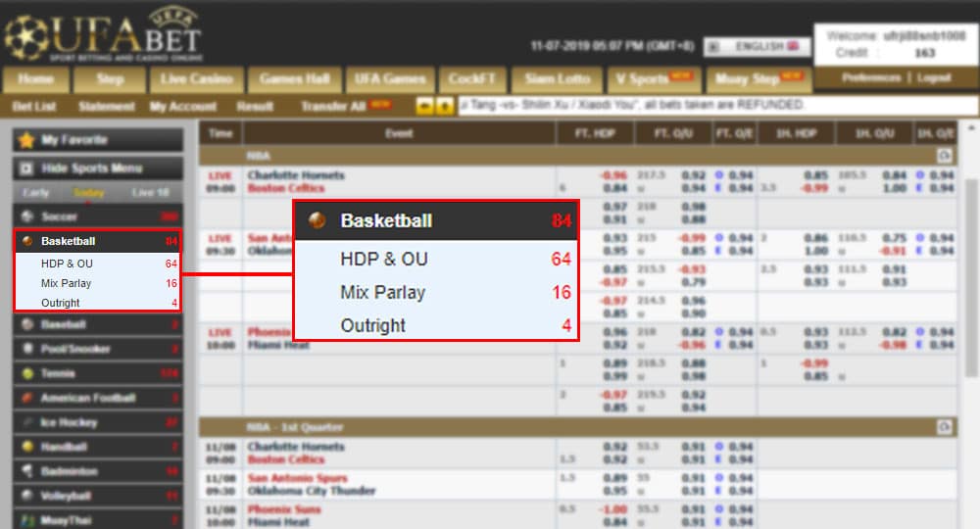Click the Badminton shuttlecock icon
This screenshot has height=529, width=980.
pos(27,471)
